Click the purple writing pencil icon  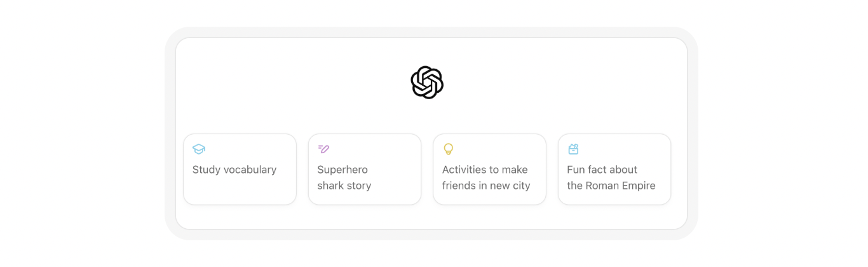click(323, 149)
